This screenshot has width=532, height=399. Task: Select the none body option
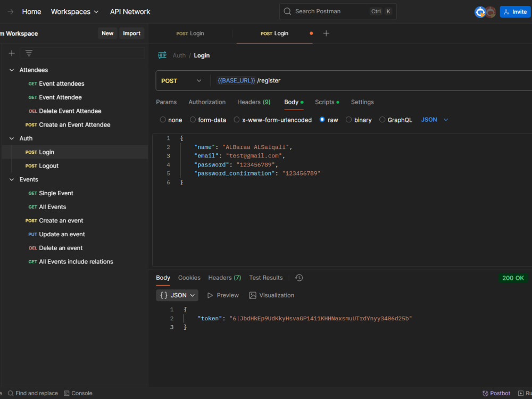click(x=163, y=119)
